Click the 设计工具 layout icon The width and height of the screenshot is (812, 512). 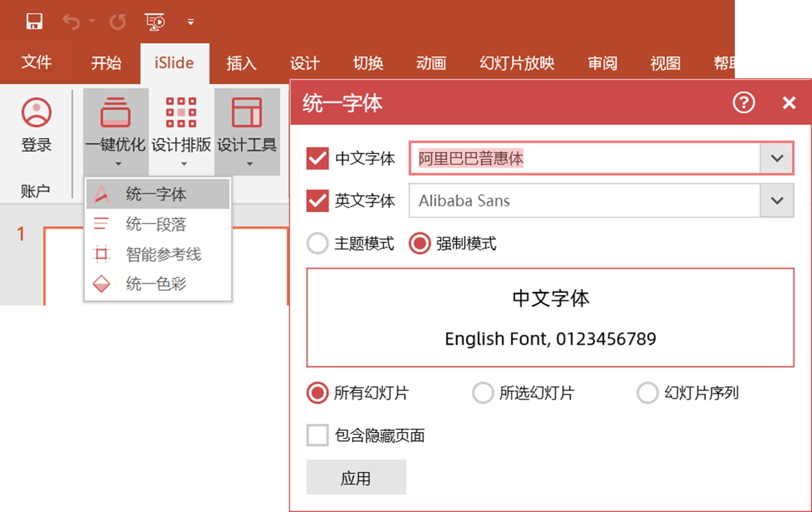247,112
